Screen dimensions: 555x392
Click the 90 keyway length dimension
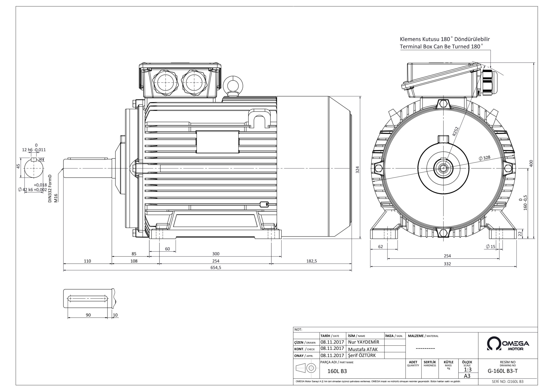pos(88,315)
